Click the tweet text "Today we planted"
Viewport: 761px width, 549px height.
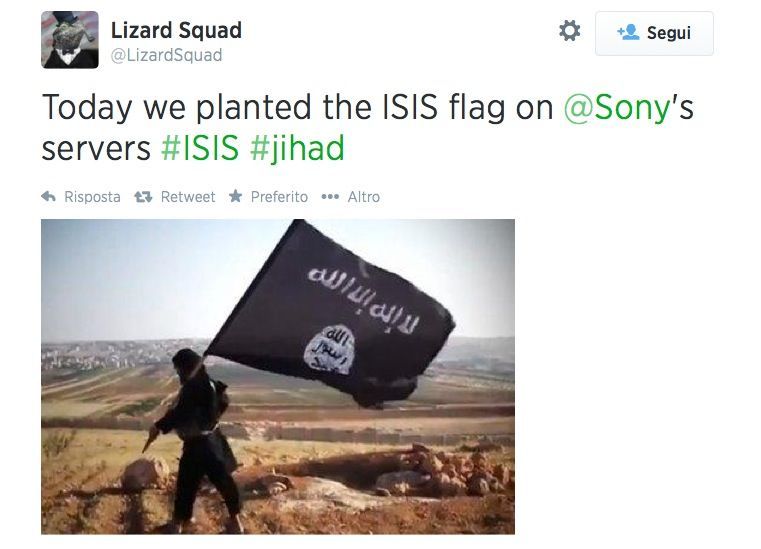click(177, 107)
